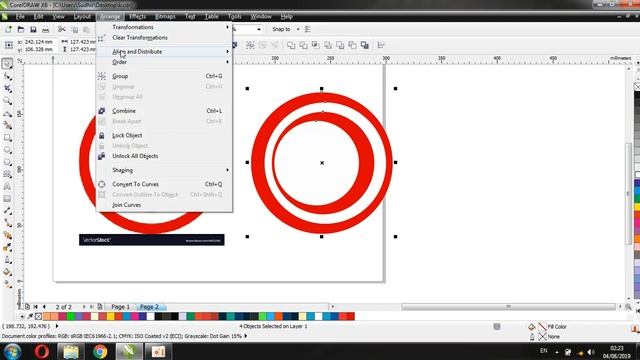640x360 pixels.
Task: Choose Unlock All Objects menu entry
Action: [164, 156]
